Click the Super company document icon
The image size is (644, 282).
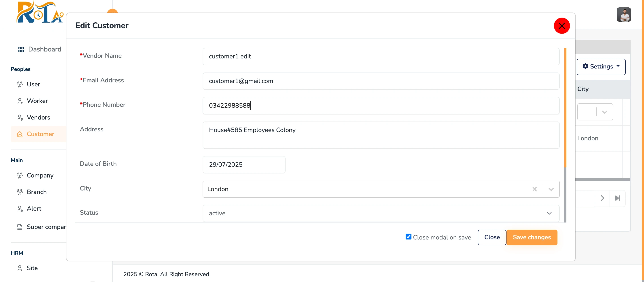pos(20,227)
